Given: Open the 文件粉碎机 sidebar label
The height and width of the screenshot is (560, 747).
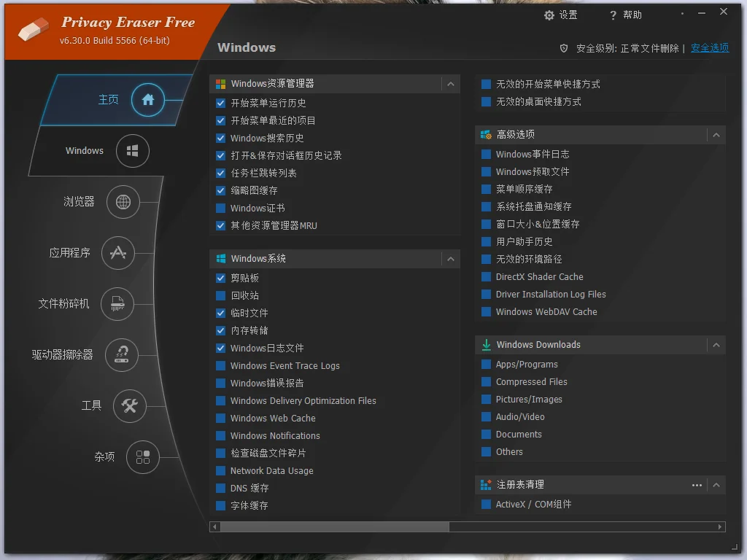Looking at the screenshot, I should (x=63, y=304).
